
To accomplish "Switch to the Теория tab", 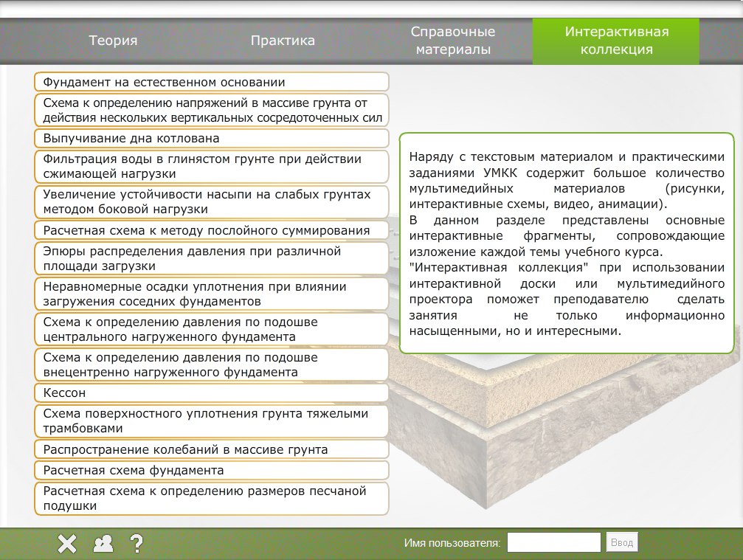I will coord(114,41).
